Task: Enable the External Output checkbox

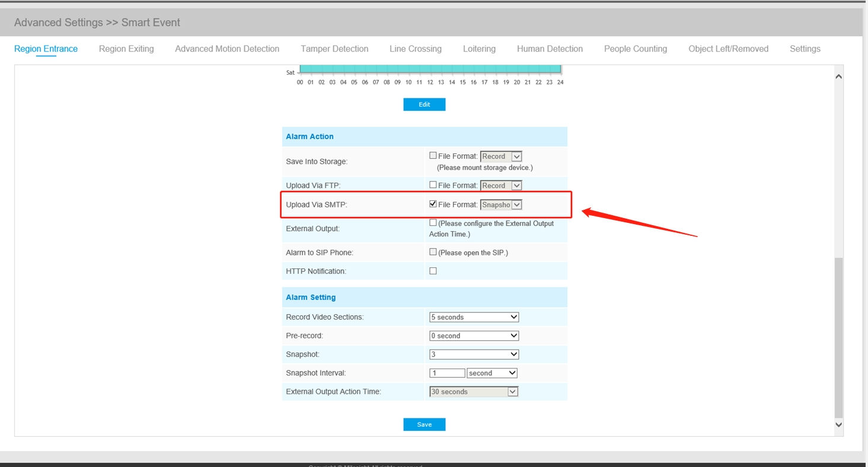Action: (433, 223)
